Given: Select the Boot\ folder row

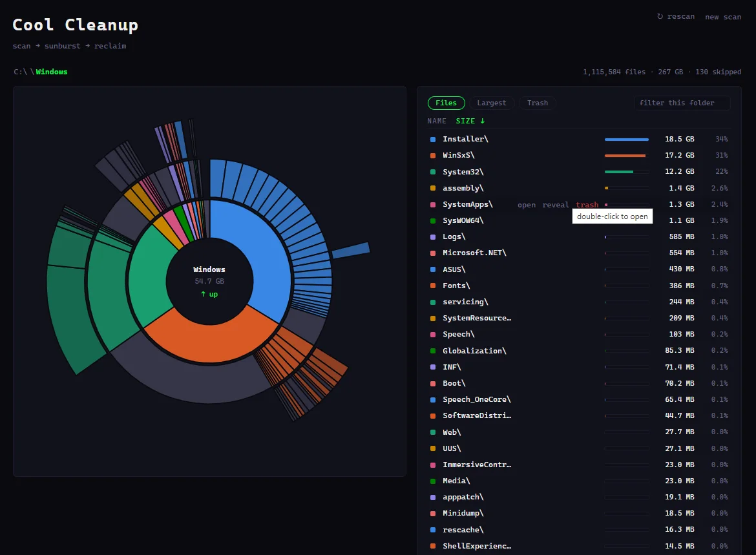Looking at the screenshot, I should [x=578, y=383].
